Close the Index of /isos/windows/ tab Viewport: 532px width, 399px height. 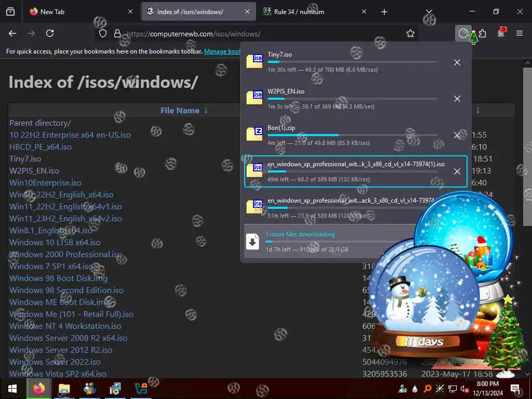247,11
